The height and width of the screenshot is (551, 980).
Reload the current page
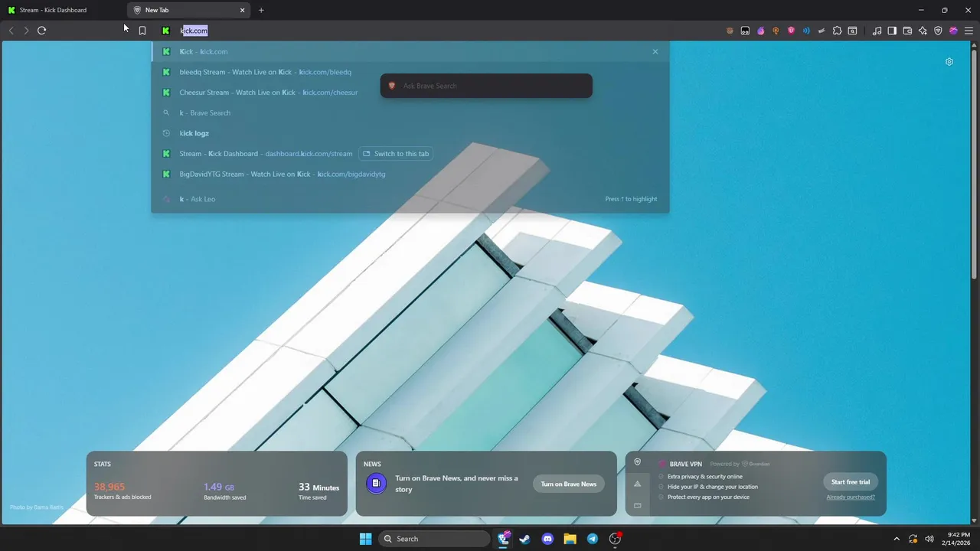[41, 31]
